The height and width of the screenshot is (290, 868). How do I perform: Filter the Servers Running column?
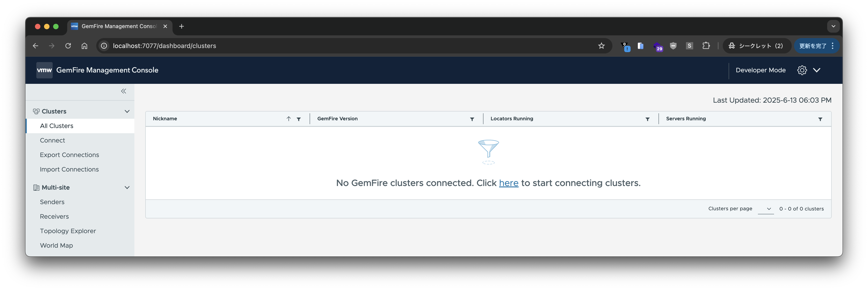coord(820,119)
